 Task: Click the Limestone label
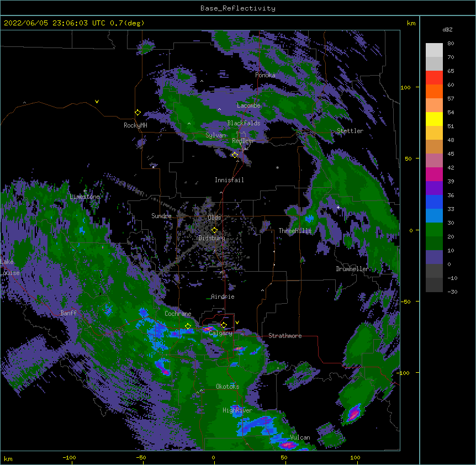84,197
